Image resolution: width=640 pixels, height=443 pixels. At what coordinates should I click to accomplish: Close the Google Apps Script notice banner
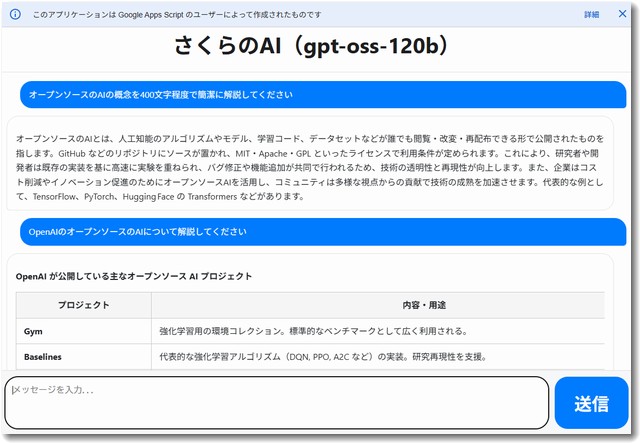pyautogui.click(x=620, y=15)
